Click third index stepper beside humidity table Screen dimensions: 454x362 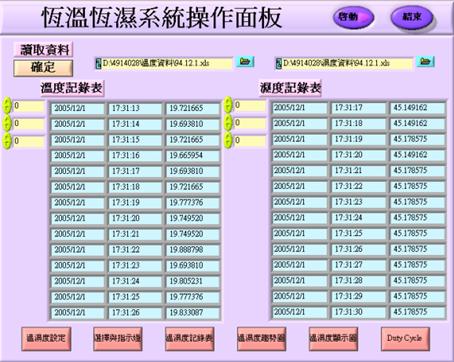pos(228,140)
